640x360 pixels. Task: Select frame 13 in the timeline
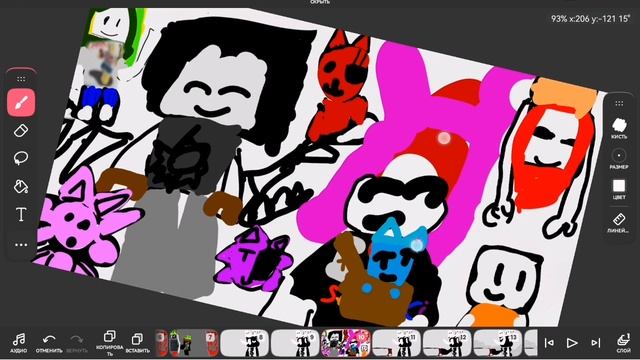[x=498, y=343]
